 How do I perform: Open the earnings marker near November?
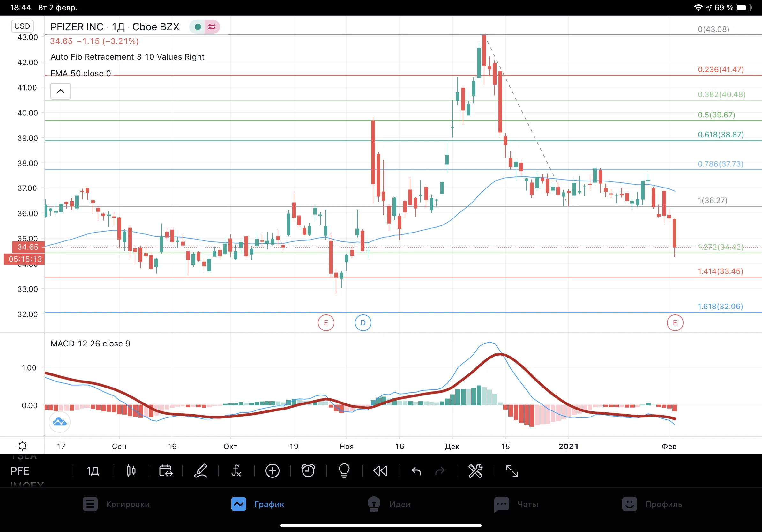click(326, 323)
